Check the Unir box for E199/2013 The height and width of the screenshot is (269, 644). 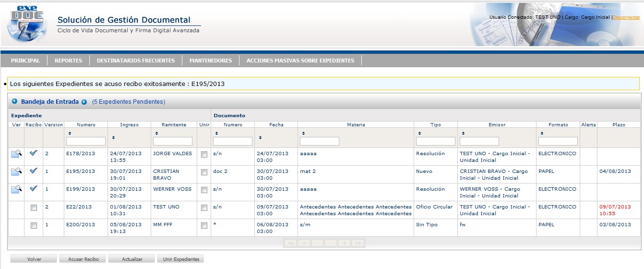pyautogui.click(x=204, y=190)
